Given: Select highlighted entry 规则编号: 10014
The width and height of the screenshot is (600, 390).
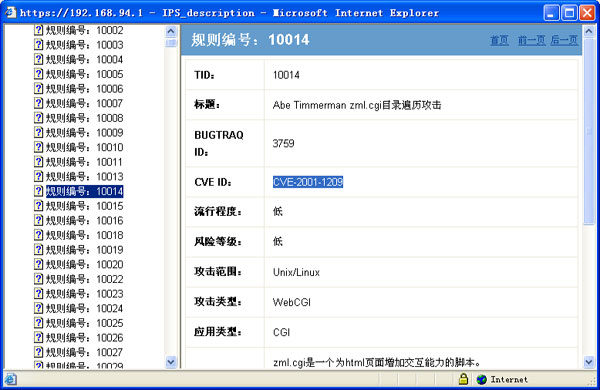Looking at the screenshot, I should point(85,191).
